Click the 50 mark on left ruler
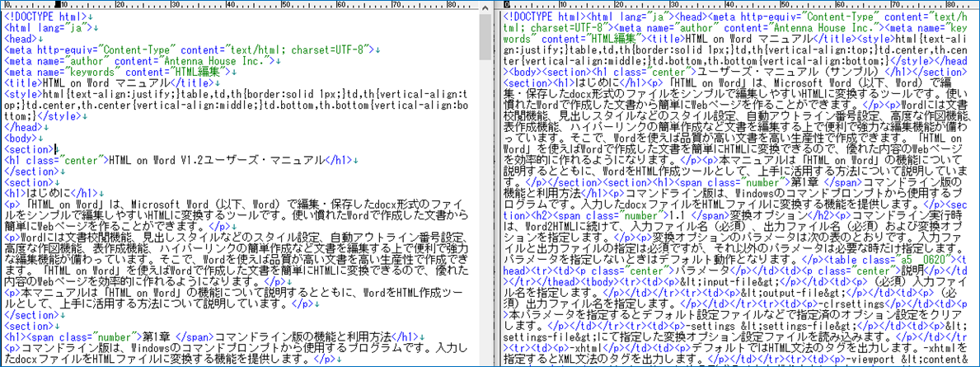Screen dimensions: 980x367 pyautogui.click(x=282, y=5)
